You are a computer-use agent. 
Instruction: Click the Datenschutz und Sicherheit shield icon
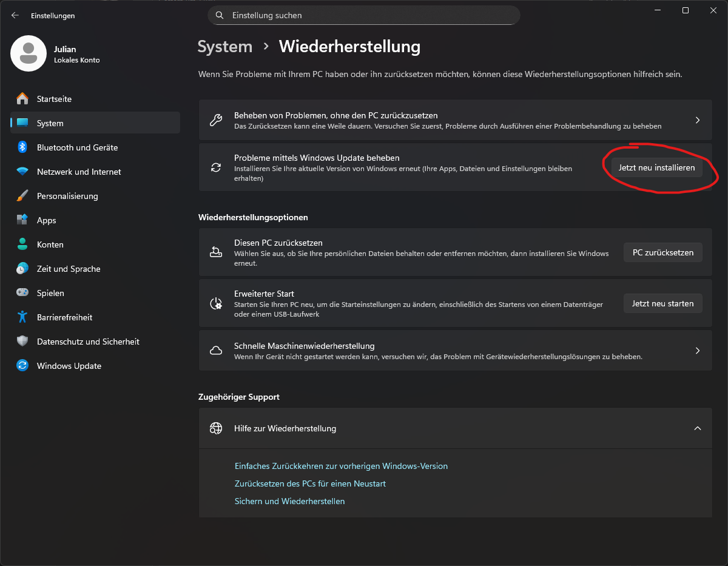(22, 342)
